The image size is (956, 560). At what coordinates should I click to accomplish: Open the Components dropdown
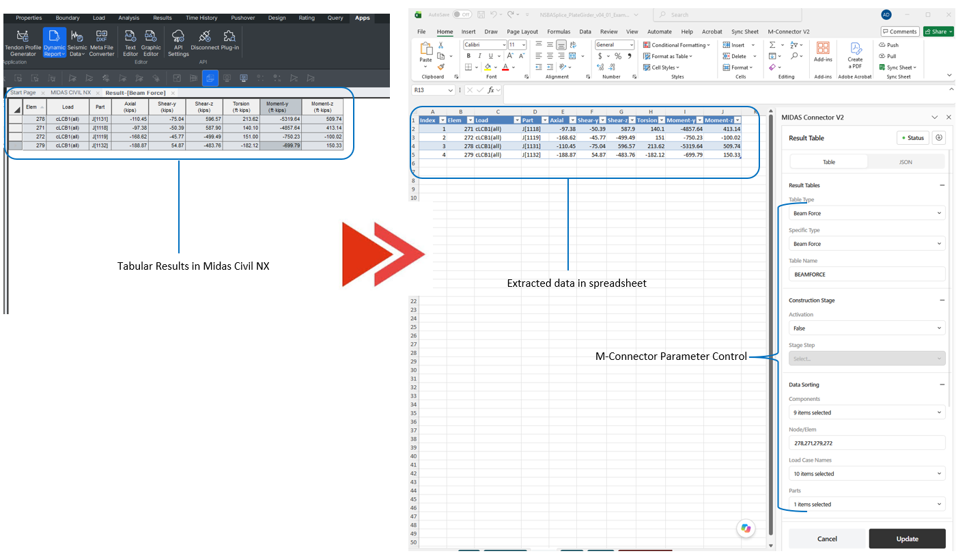[x=867, y=412]
